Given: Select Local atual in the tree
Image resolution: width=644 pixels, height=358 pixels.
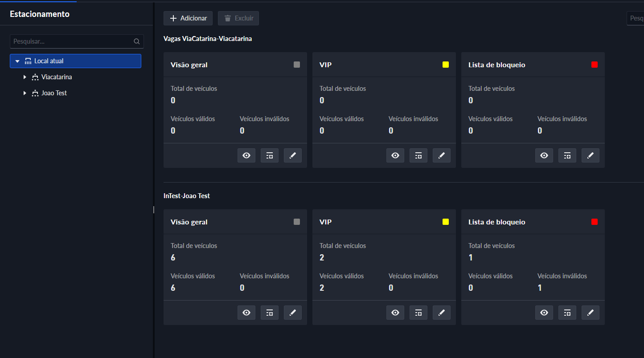Looking at the screenshot, I should click(49, 61).
